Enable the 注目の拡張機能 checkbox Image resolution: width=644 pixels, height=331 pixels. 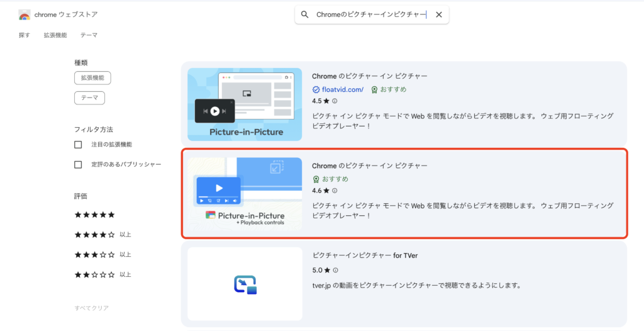pyautogui.click(x=78, y=145)
